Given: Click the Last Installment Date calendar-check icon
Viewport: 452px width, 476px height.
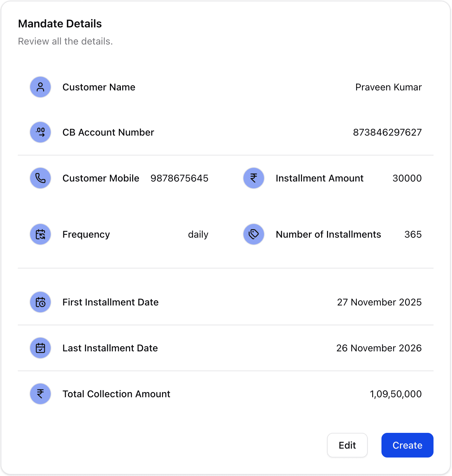Looking at the screenshot, I should click(x=40, y=348).
